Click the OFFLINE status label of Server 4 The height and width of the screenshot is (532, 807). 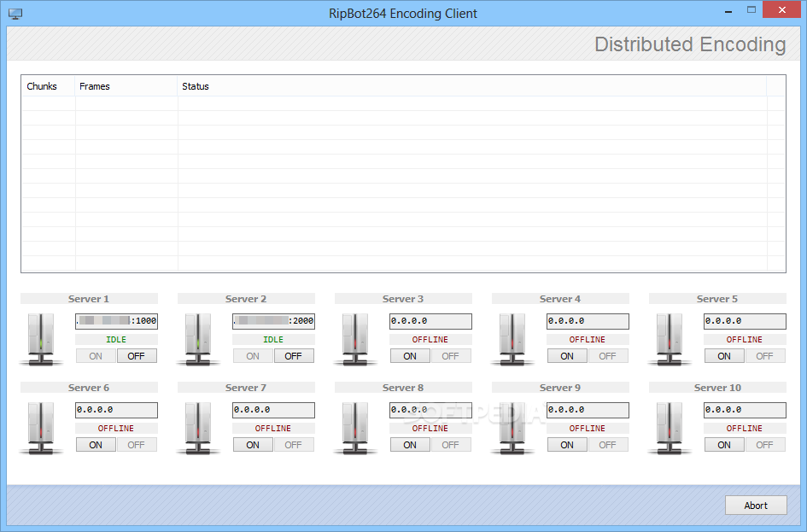pyautogui.click(x=588, y=340)
